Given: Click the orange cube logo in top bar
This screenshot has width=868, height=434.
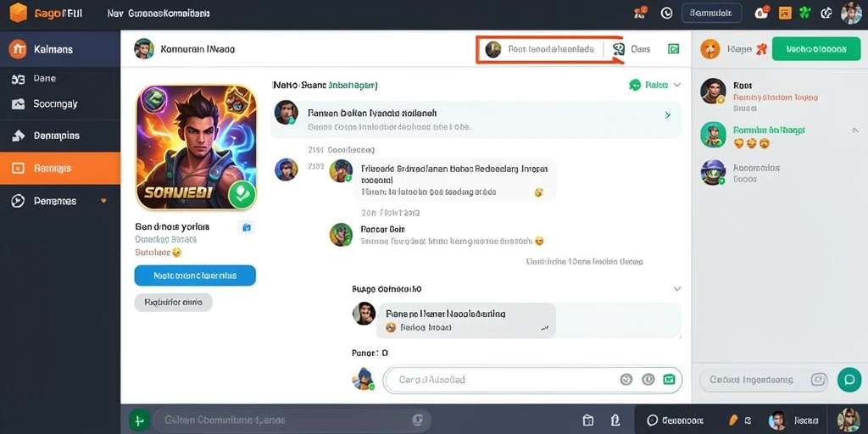Looking at the screenshot, I should 19,13.
